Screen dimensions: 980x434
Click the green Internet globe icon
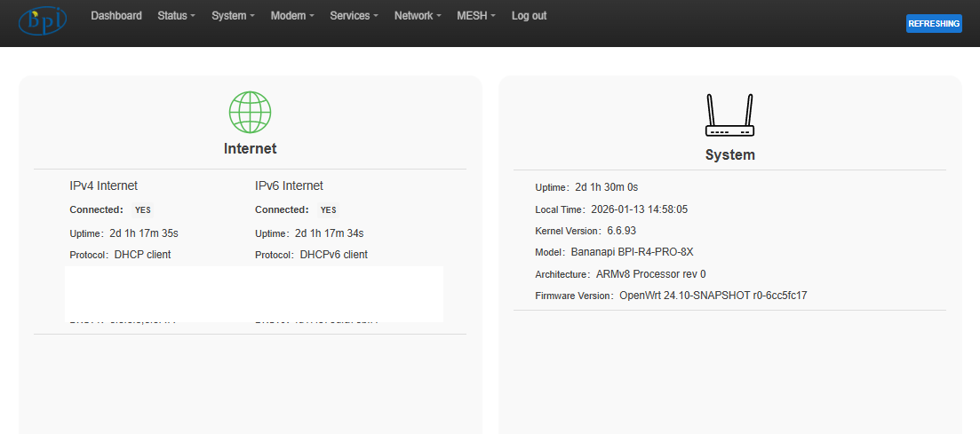(x=250, y=112)
